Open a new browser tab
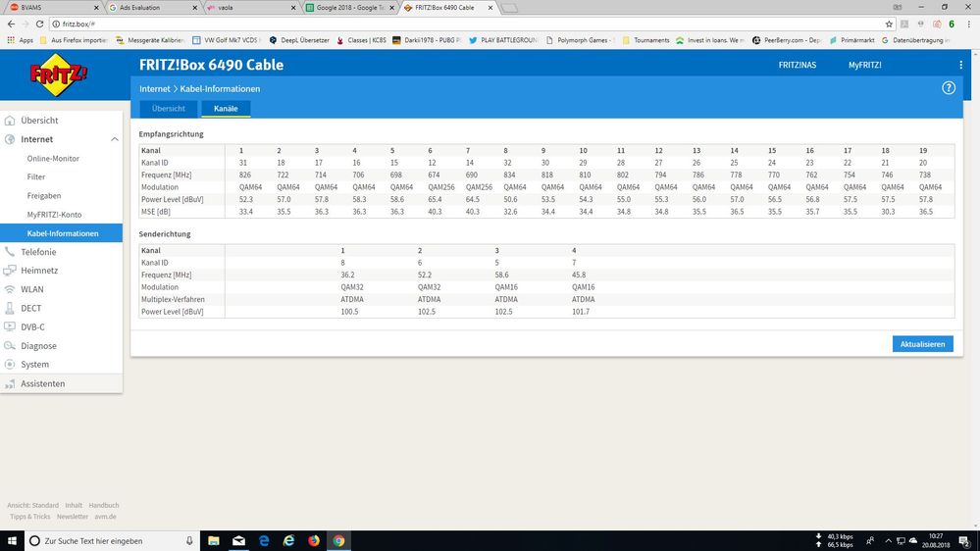 509,8
